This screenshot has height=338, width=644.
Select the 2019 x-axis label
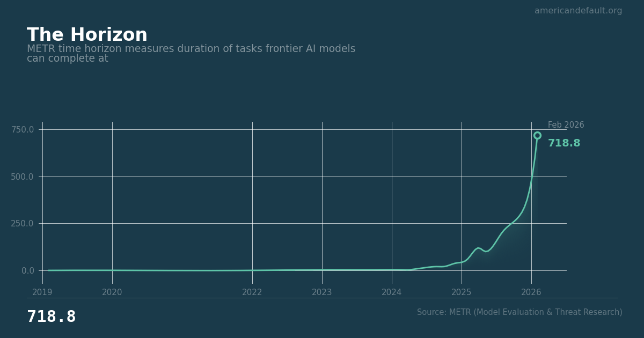coord(42,292)
